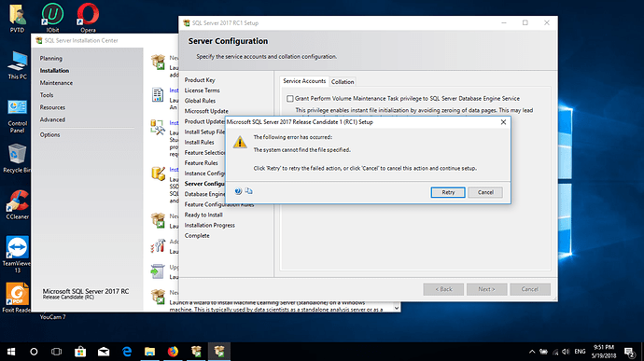
Task: Click the upgrade green arrow icon
Action: coord(158,271)
